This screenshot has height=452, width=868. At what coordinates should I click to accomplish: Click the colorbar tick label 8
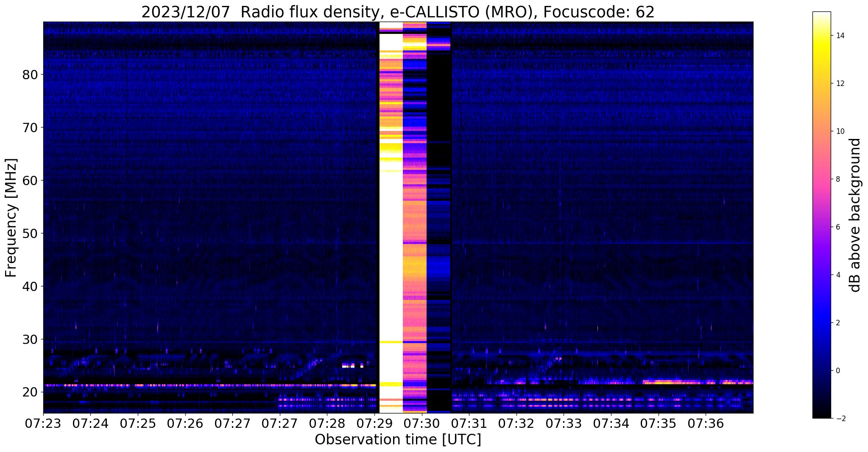pos(838,179)
